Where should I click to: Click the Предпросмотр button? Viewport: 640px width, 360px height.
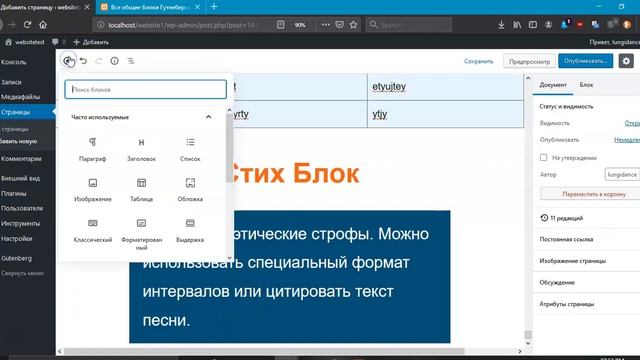[x=529, y=61]
